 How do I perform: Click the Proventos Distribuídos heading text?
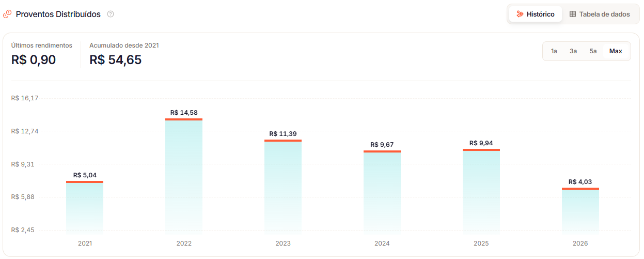click(x=58, y=14)
